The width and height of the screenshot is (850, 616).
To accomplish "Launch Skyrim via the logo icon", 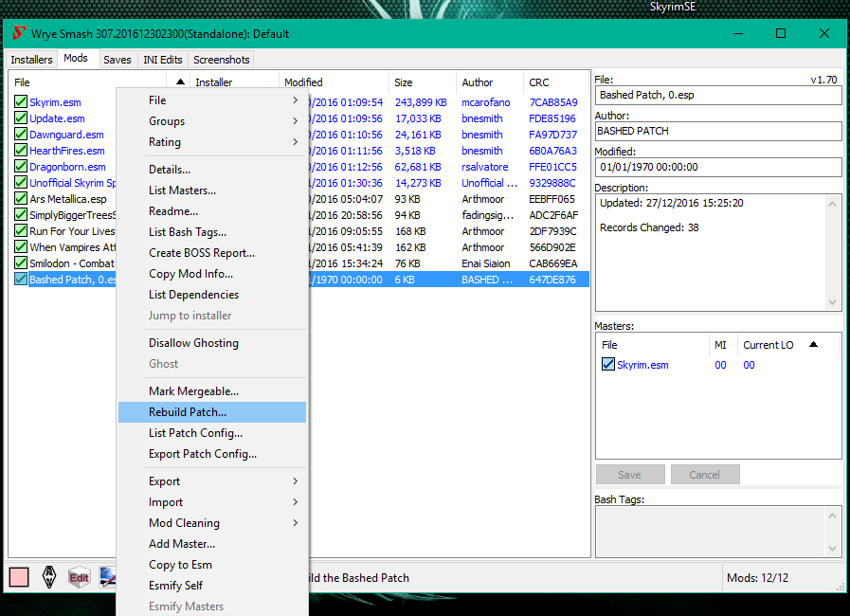I will pyautogui.click(x=49, y=577).
